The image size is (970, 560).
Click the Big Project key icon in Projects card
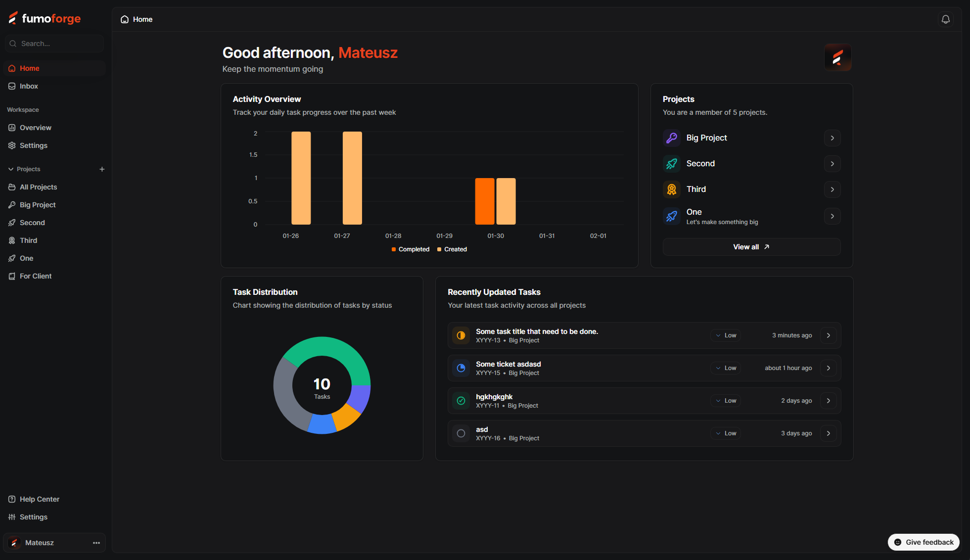tap(671, 138)
